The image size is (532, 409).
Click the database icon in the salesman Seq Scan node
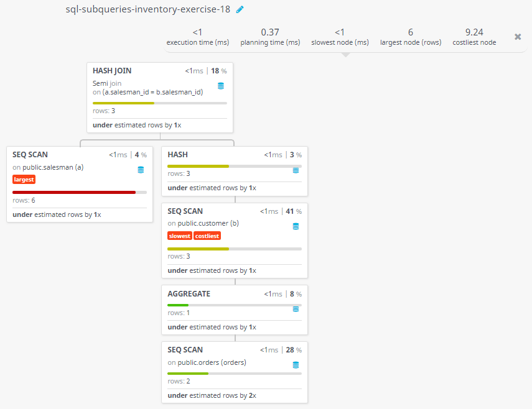(141, 170)
